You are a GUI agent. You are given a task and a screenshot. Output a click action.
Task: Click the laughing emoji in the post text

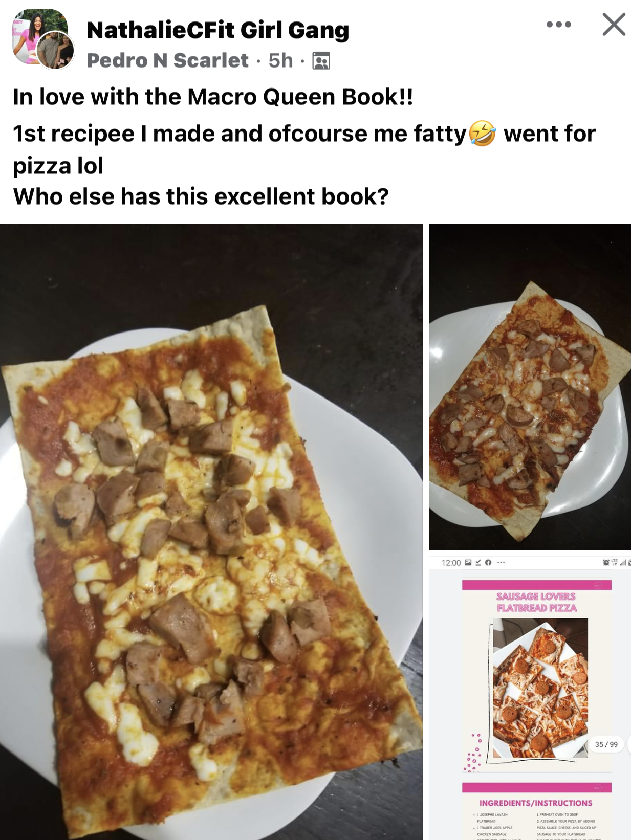[x=482, y=134]
